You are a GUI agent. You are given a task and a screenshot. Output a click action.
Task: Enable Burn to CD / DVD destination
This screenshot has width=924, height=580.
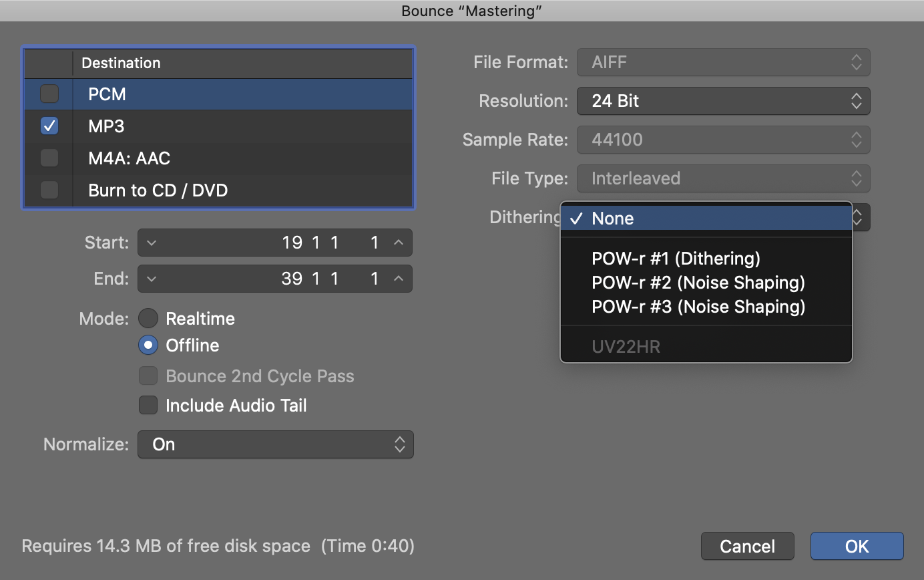49,190
